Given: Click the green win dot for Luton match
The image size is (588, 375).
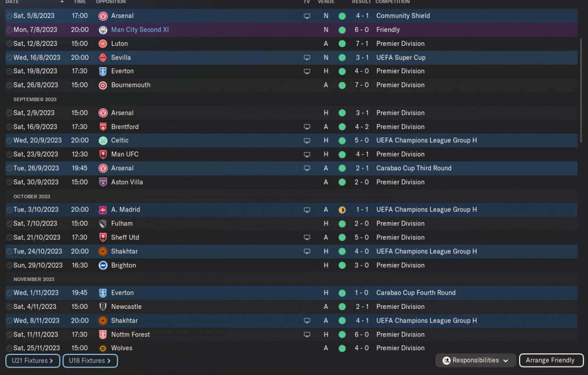Looking at the screenshot, I should click(x=342, y=44).
